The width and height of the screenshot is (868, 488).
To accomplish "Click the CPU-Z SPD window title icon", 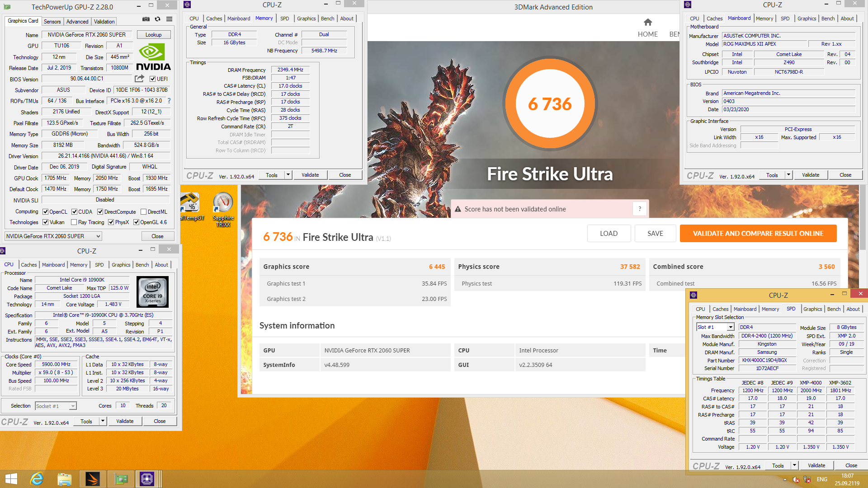I will coord(693,295).
